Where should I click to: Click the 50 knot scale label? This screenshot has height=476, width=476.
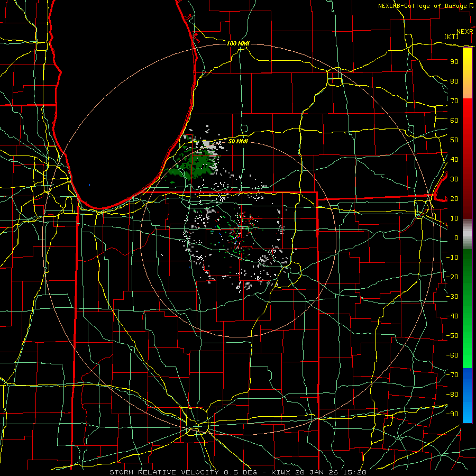(x=454, y=140)
